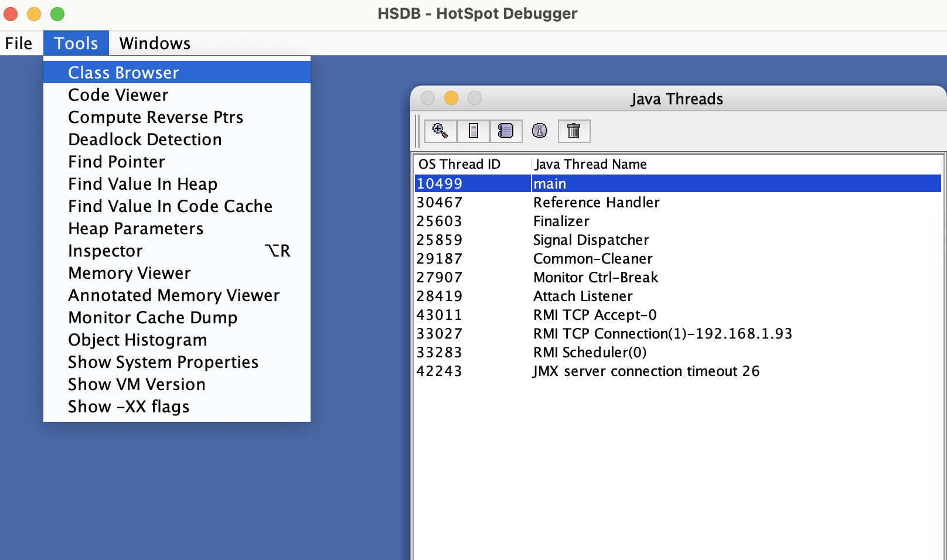
Task: Close the open Tools menu
Action: (x=76, y=43)
